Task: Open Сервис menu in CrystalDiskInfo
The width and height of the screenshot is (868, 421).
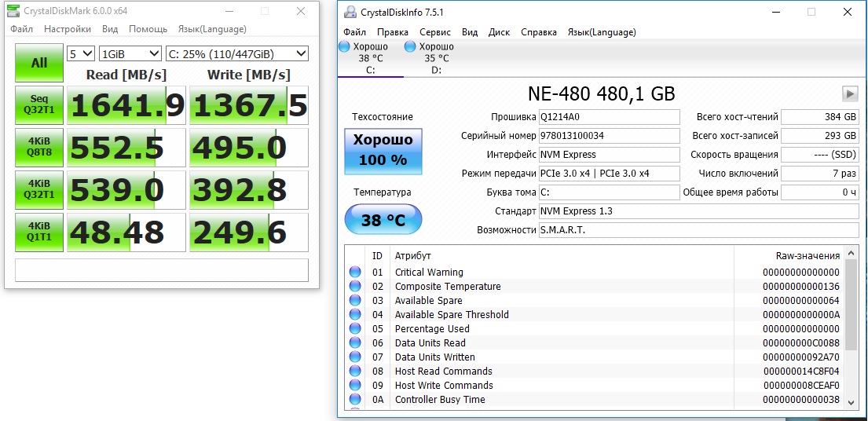Action: [435, 32]
